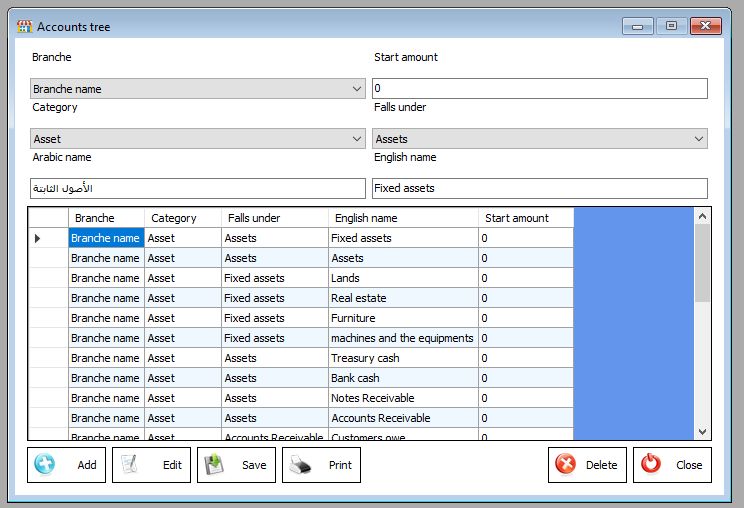Click the Print printer icon
The width and height of the screenshot is (744, 508).
pos(300,465)
